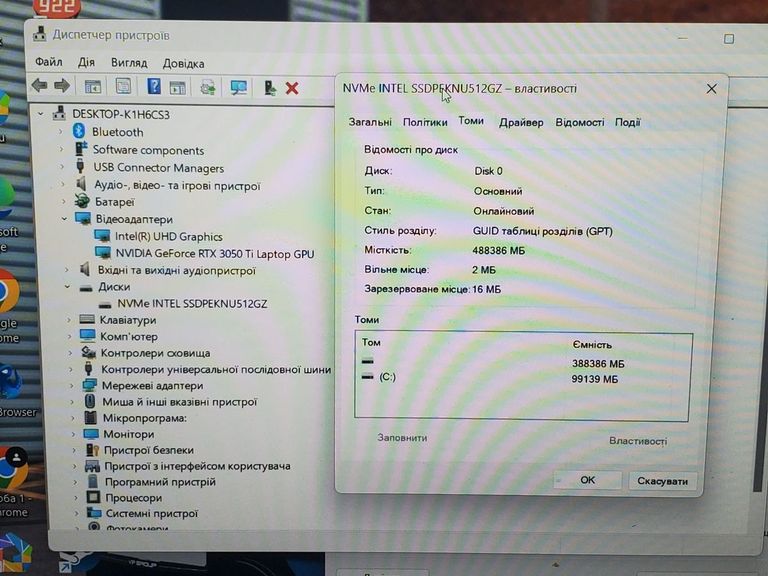
Task: Click the Монітори monitor icon
Action: pos(91,433)
